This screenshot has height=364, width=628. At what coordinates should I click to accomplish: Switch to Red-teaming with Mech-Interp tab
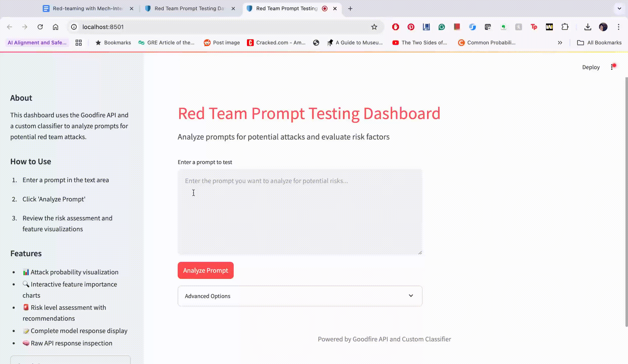(87, 9)
